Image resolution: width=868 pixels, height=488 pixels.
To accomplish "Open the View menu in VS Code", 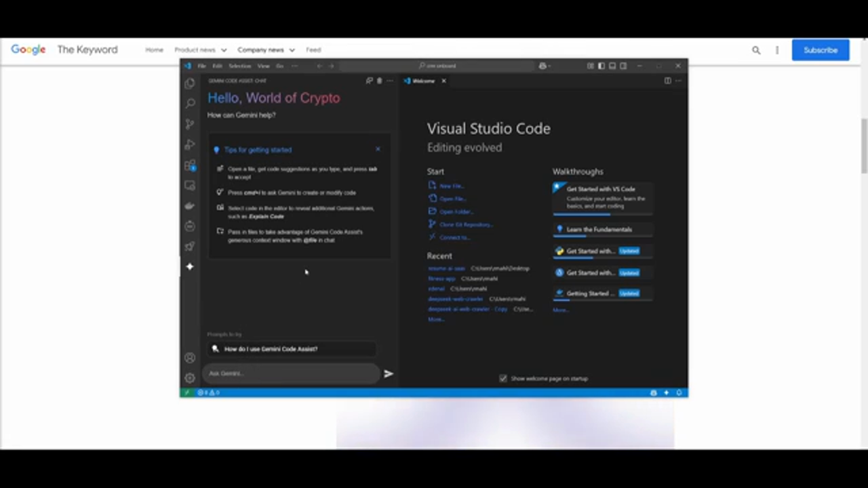I will (263, 66).
